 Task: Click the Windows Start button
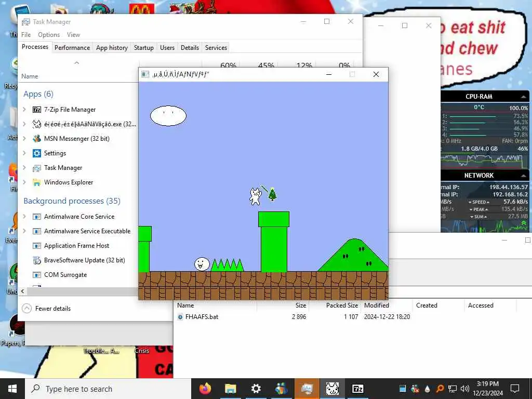(x=12, y=389)
